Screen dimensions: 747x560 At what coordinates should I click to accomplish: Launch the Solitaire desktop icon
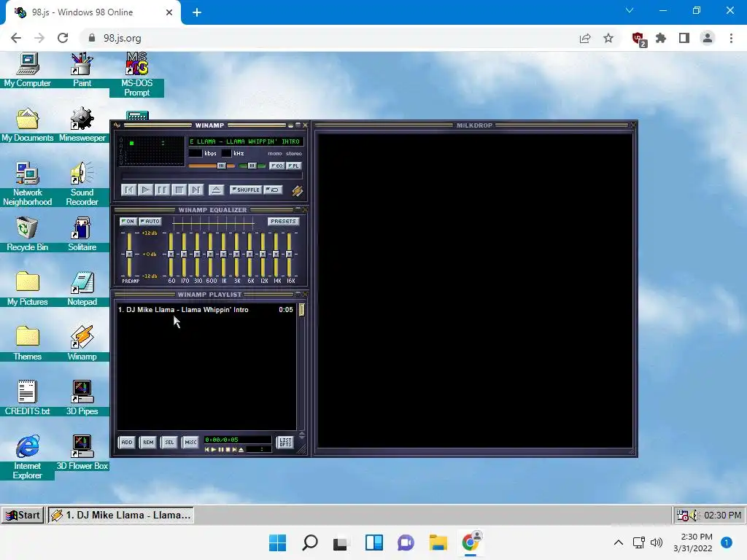click(82, 234)
